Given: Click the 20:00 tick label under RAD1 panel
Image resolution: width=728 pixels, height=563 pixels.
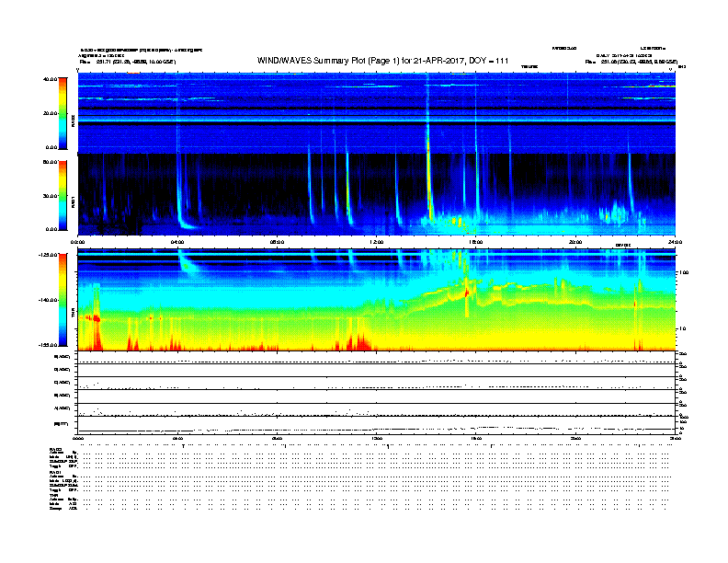Looking at the screenshot, I should 575,242.
